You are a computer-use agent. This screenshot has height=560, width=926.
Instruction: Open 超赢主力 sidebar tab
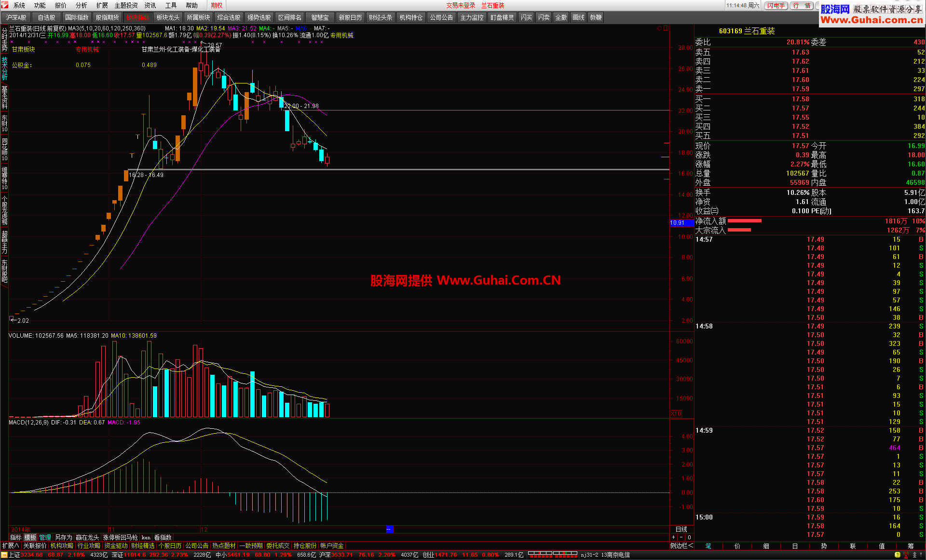coord(4,242)
